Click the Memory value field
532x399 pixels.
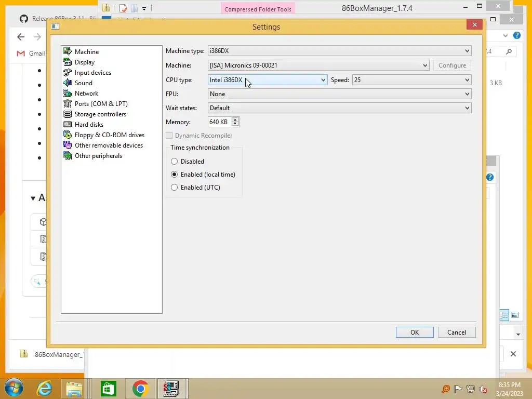coord(220,122)
